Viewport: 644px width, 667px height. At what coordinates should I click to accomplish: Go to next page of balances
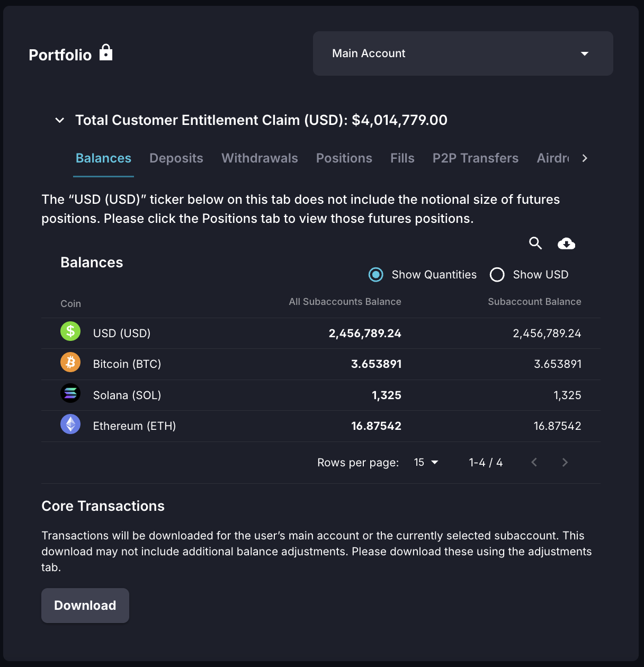565,462
